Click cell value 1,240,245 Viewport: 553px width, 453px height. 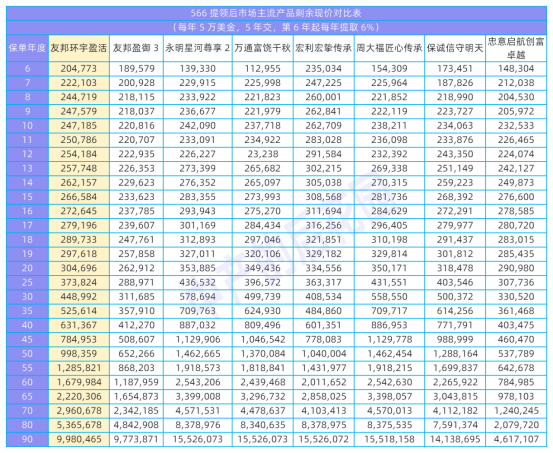(x=516, y=411)
